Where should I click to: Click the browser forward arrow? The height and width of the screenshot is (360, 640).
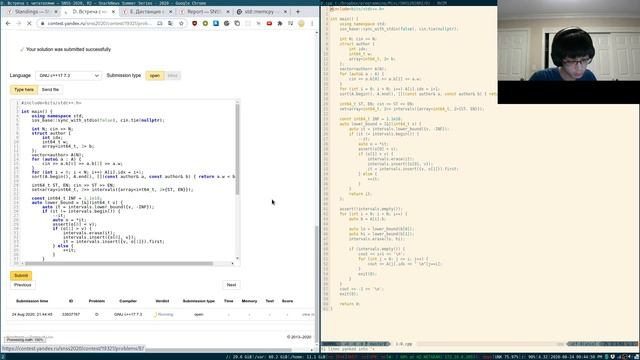(x=18, y=24)
